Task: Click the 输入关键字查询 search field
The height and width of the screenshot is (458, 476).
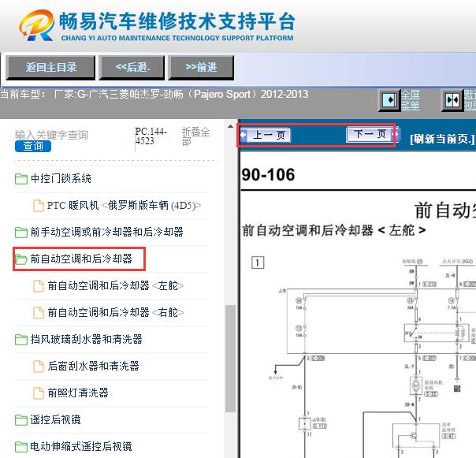Action: [x=51, y=135]
